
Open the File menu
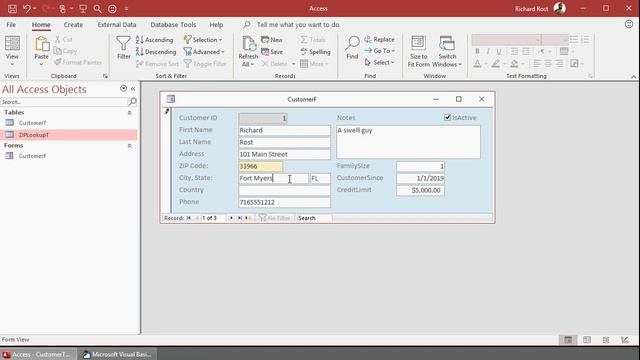11,24
